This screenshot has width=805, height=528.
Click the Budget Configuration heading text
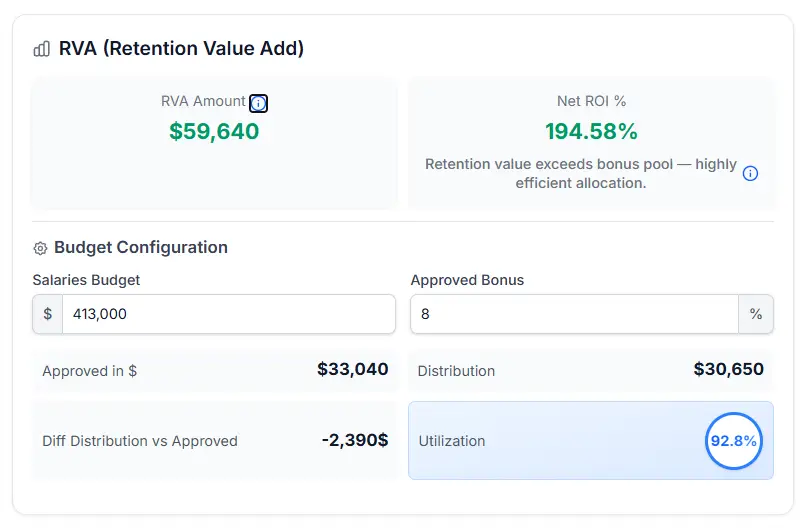coord(141,247)
